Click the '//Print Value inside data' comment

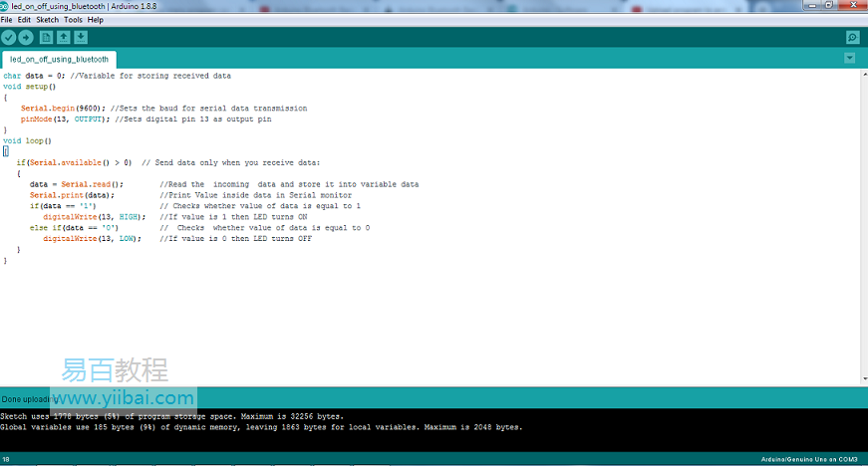(256, 195)
